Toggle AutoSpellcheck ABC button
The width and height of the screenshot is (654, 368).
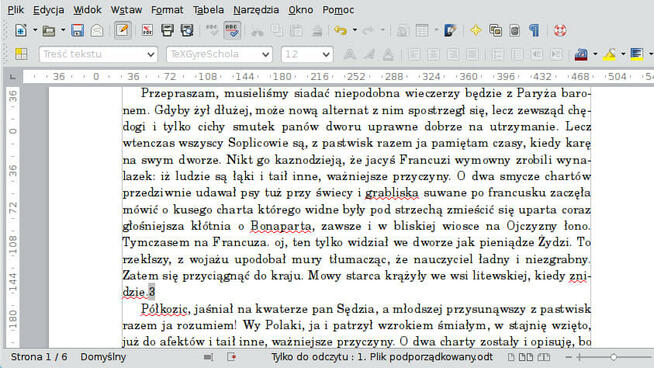(x=232, y=30)
